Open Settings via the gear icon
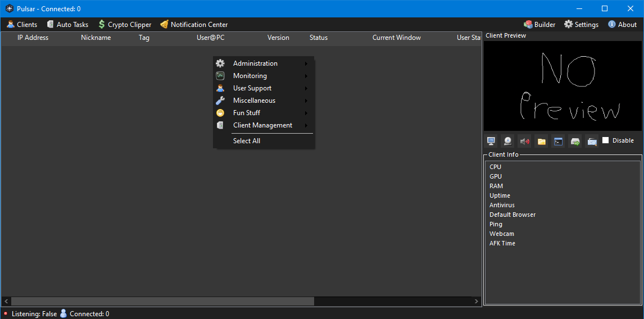 coord(569,25)
